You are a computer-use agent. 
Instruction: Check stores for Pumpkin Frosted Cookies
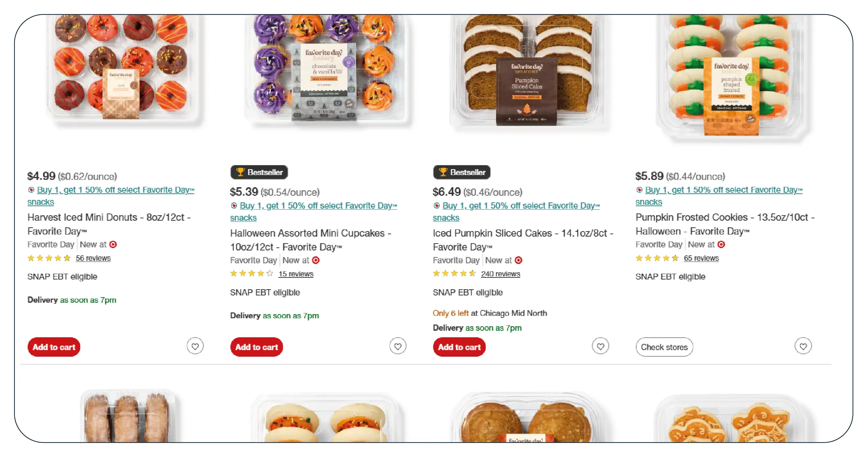click(664, 347)
